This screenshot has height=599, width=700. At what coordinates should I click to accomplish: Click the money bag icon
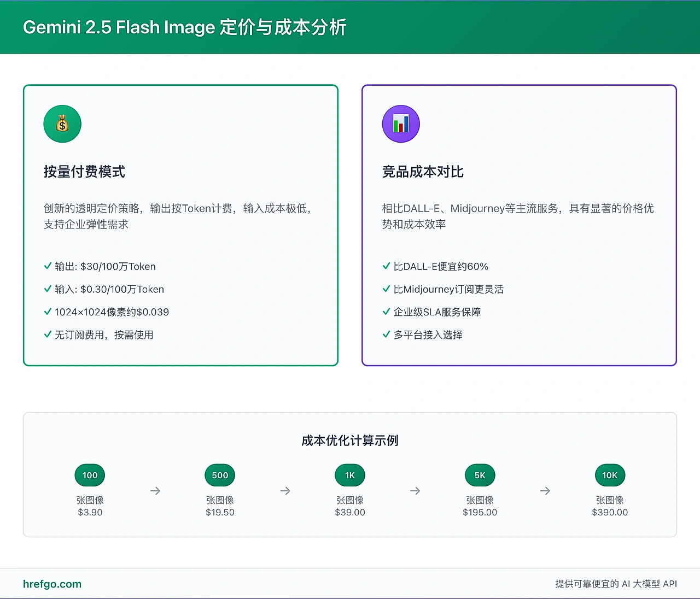coord(62,124)
